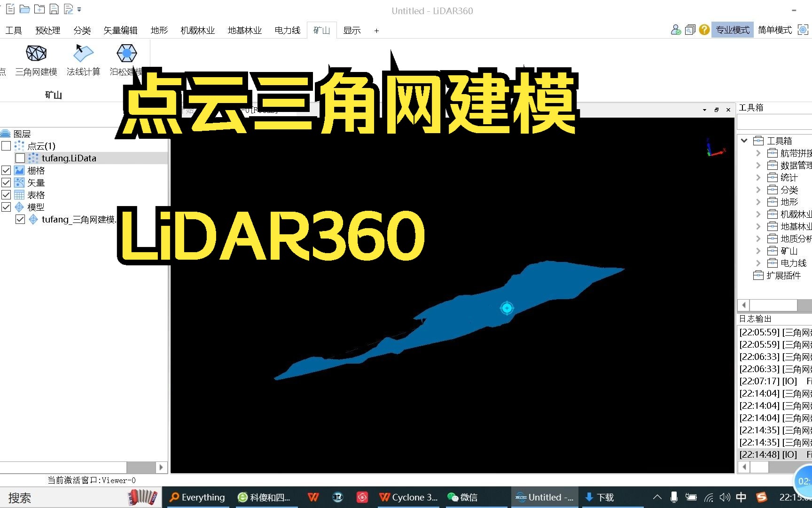This screenshot has height=508, width=812.
Task: Uncheck the 矢量 vector layer group
Action: tap(6, 183)
